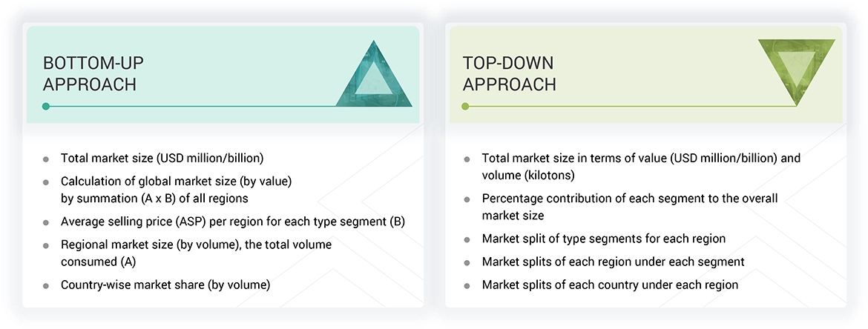Click 'Average selling price (ASP) per region' item
868x329 pixels.
click(232, 222)
